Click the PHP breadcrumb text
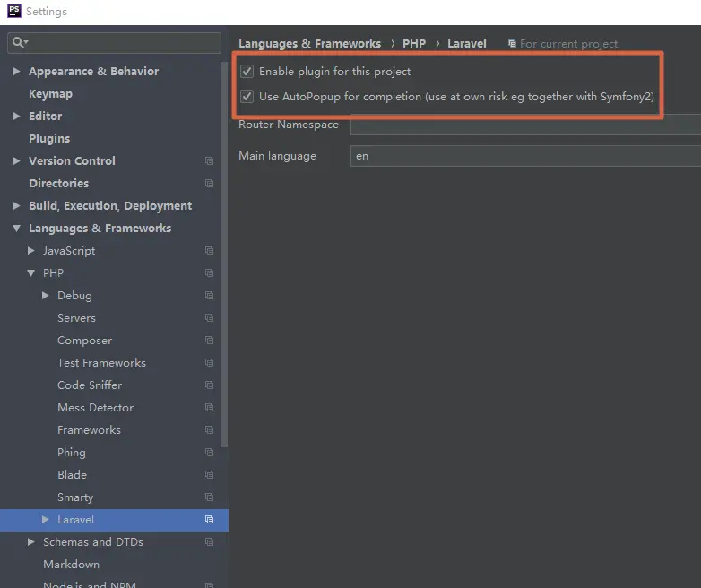Screen dimensions: 701x588 coord(414,44)
